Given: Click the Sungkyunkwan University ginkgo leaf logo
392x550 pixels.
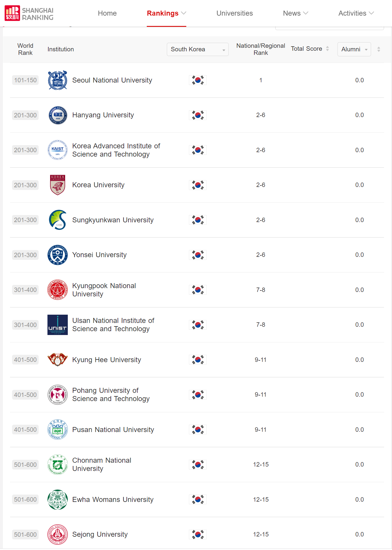Looking at the screenshot, I should [x=57, y=220].
